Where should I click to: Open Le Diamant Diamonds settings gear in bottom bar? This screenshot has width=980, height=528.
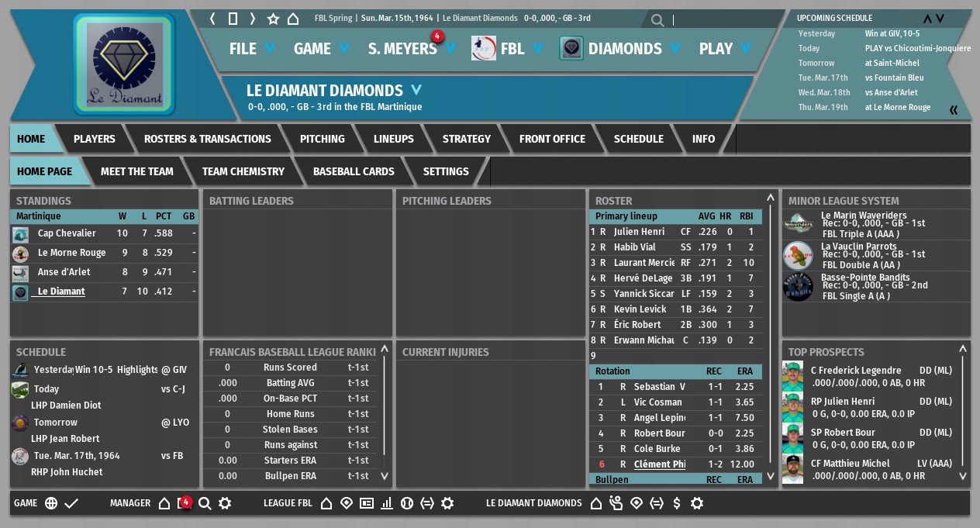[697, 503]
